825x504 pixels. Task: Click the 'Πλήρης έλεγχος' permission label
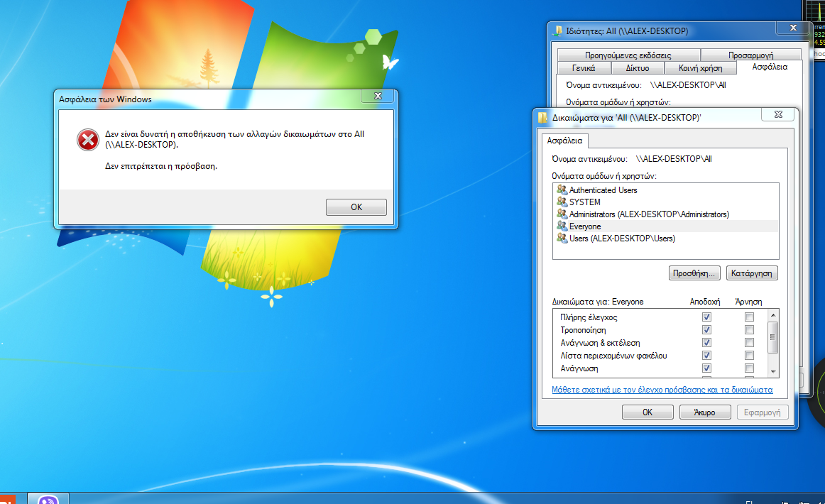589,317
